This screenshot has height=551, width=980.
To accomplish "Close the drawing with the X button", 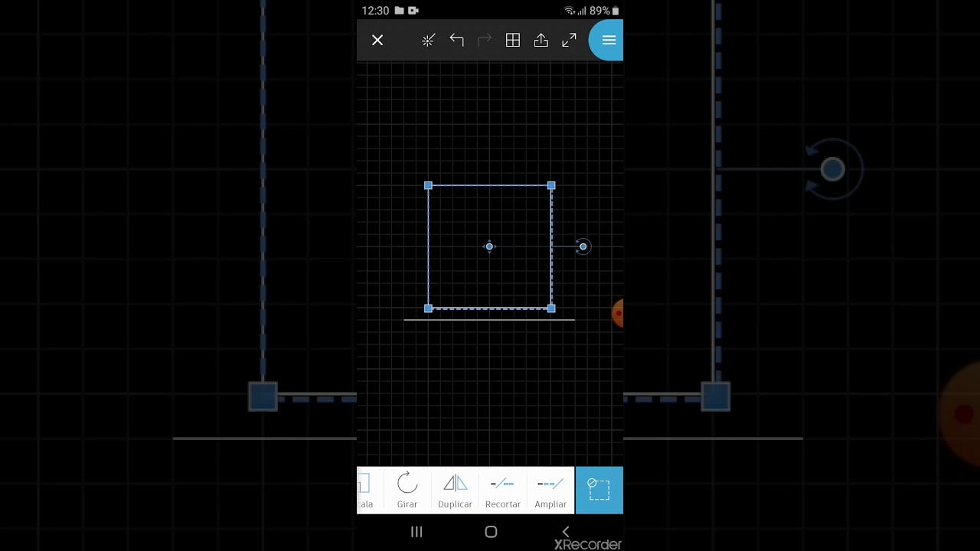I will (x=377, y=41).
